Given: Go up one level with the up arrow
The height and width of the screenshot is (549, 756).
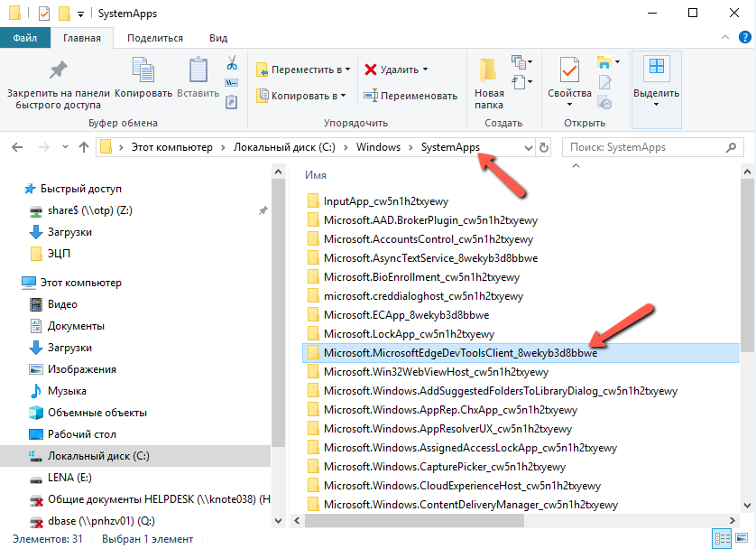Looking at the screenshot, I should tap(84, 147).
